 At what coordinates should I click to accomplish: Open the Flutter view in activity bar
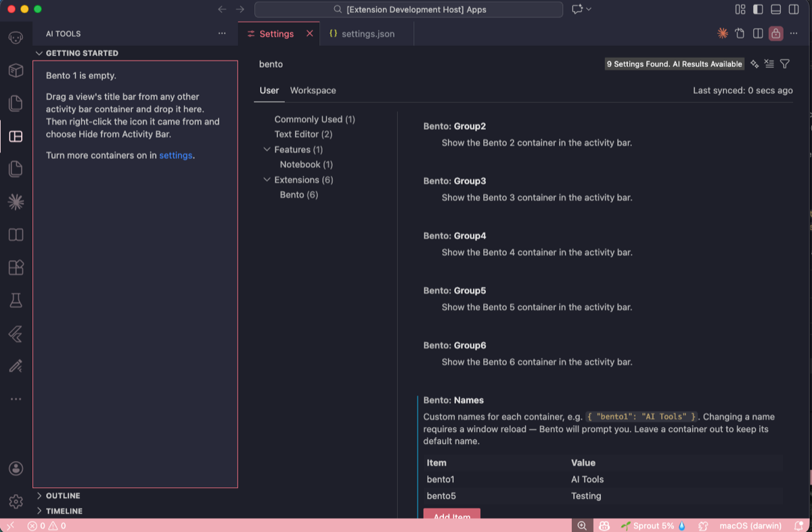click(x=16, y=334)
